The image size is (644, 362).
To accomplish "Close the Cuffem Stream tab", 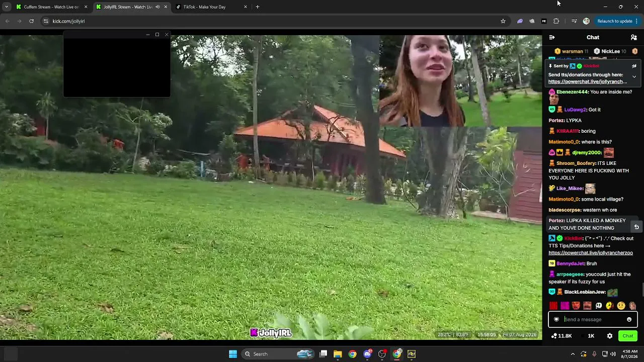I will tap(86, 7).
